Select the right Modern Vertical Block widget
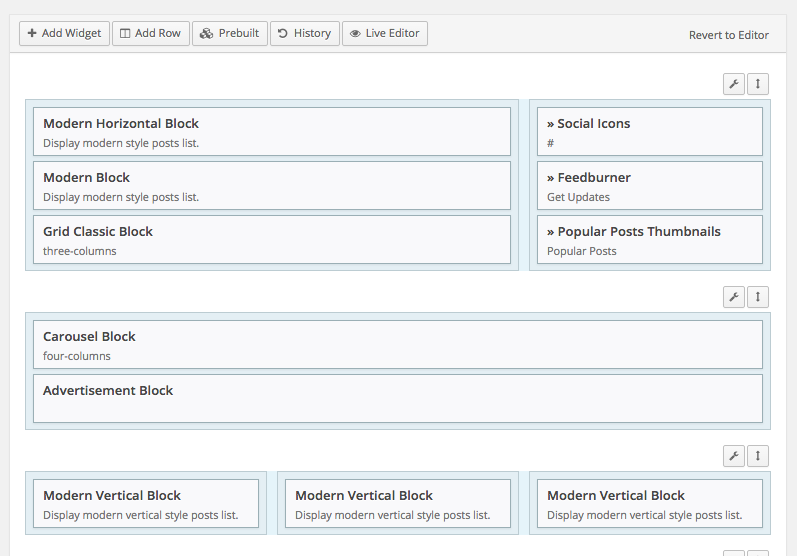797x556 pixels. [x=650, y=504]
